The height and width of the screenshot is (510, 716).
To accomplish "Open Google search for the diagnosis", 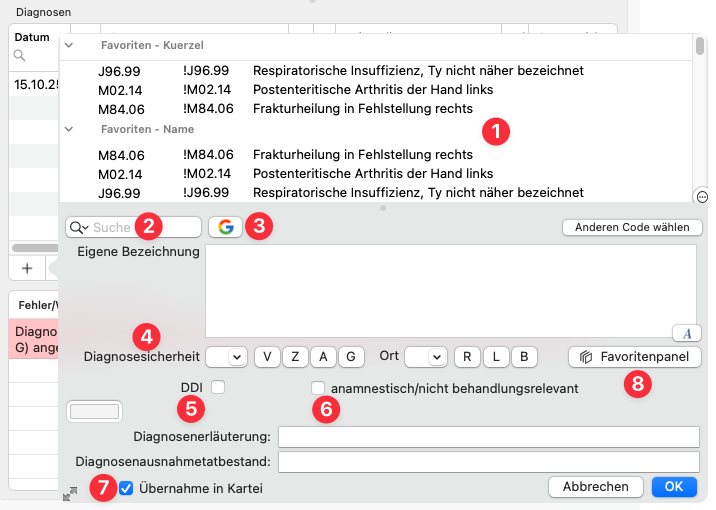I will pos(226,227).
